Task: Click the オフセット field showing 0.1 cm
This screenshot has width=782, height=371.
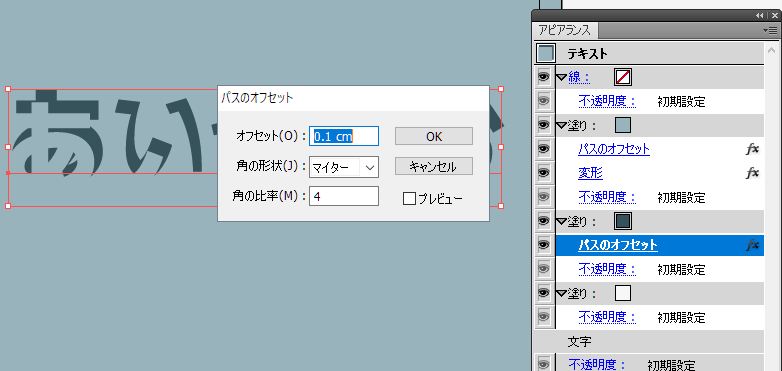Action: click(x=344, y=136)
